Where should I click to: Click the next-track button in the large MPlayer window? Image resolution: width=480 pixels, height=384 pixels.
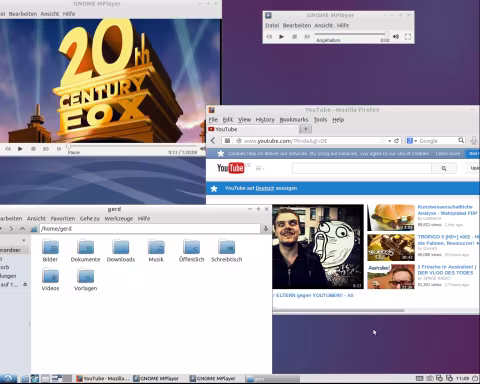[59, 149]
